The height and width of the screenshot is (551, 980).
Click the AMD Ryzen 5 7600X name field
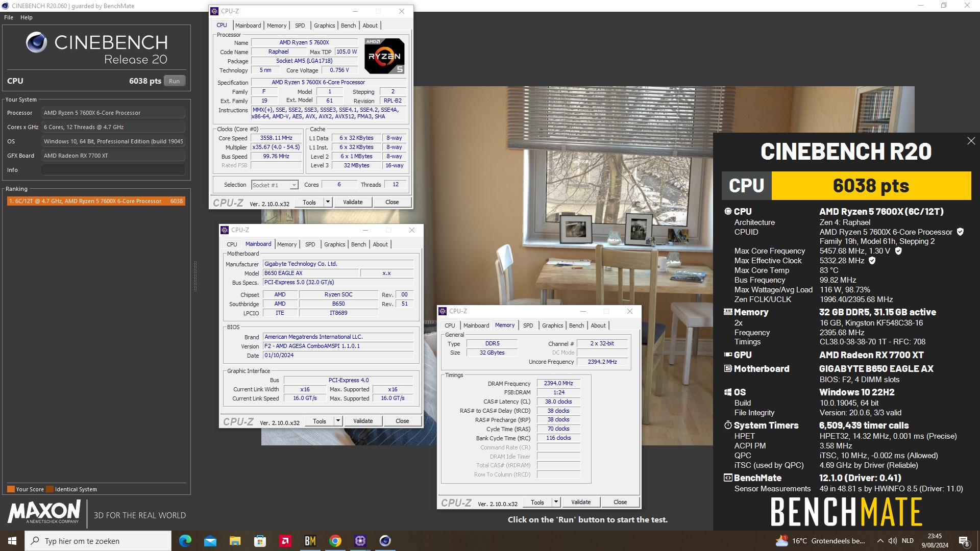point(304,42)
